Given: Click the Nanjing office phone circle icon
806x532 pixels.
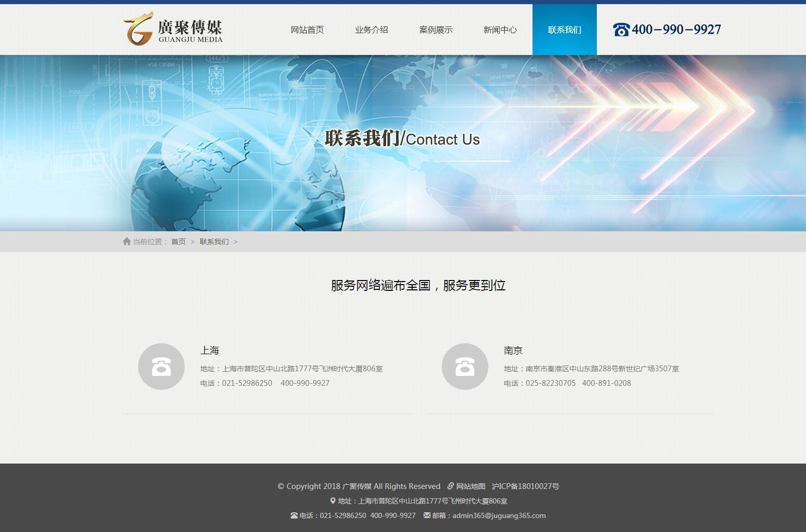Looking at the screenshot, I should [465, 367].
